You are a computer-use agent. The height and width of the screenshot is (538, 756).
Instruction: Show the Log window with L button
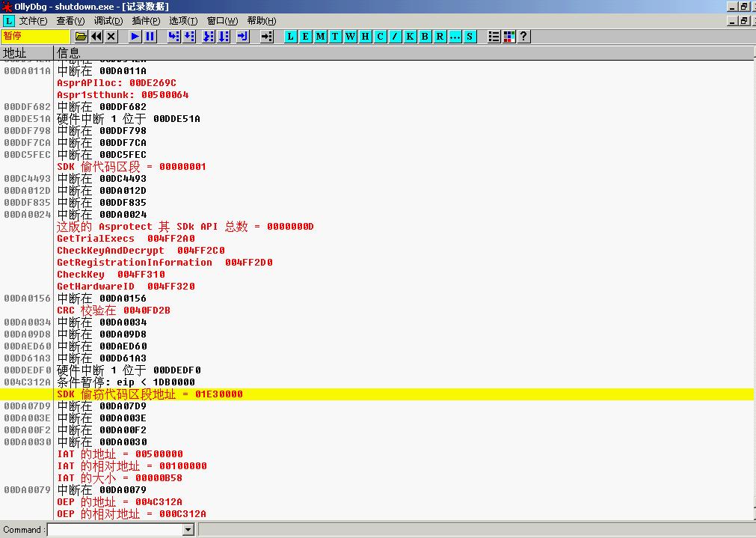coord(290,37)
